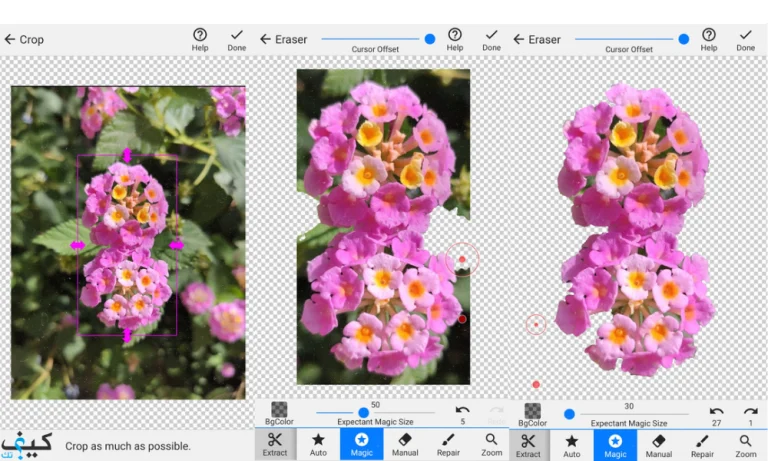The height and width of the screenshot is (461, 768).
Task: Select Manual eraser on middle screen
Action: pos(405,444)
